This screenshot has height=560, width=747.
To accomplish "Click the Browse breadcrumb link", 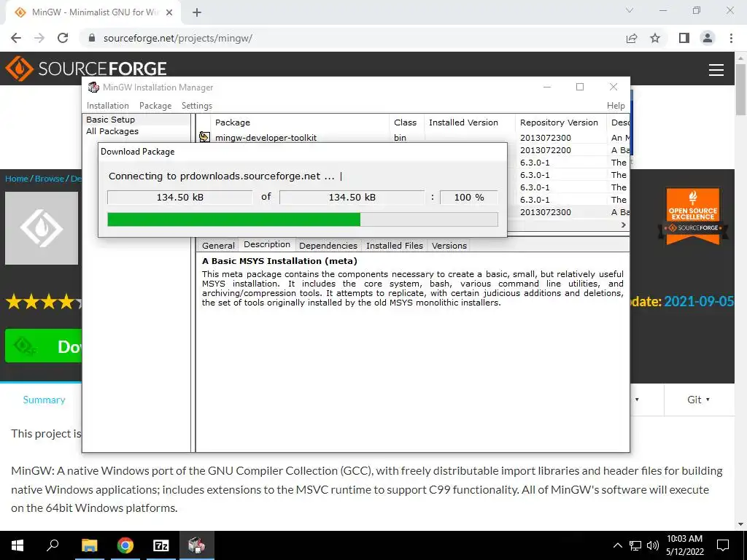I will click(50, 179).
